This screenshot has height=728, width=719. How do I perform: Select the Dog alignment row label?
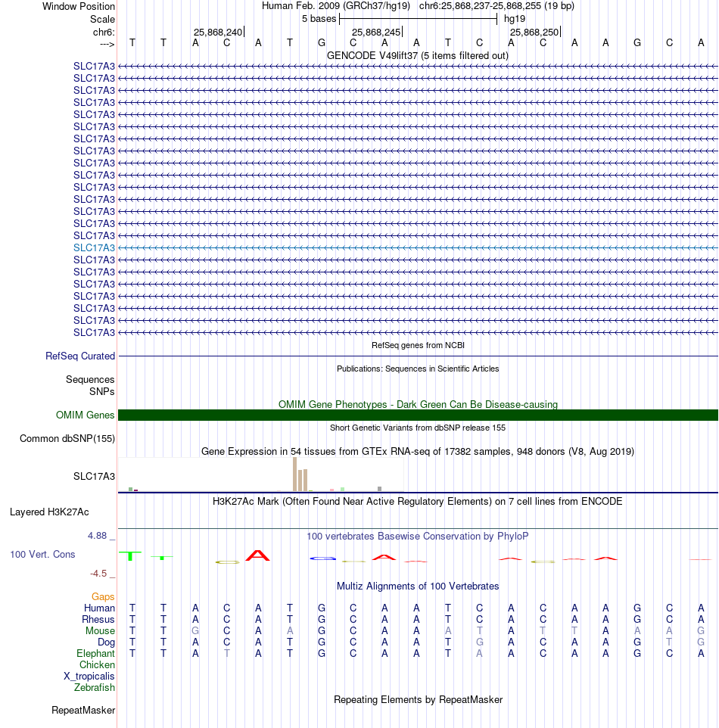point(106,642)
